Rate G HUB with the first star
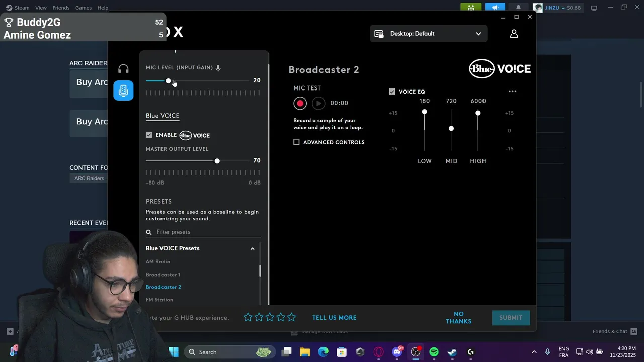644x362 pixels. click(248, 317)
